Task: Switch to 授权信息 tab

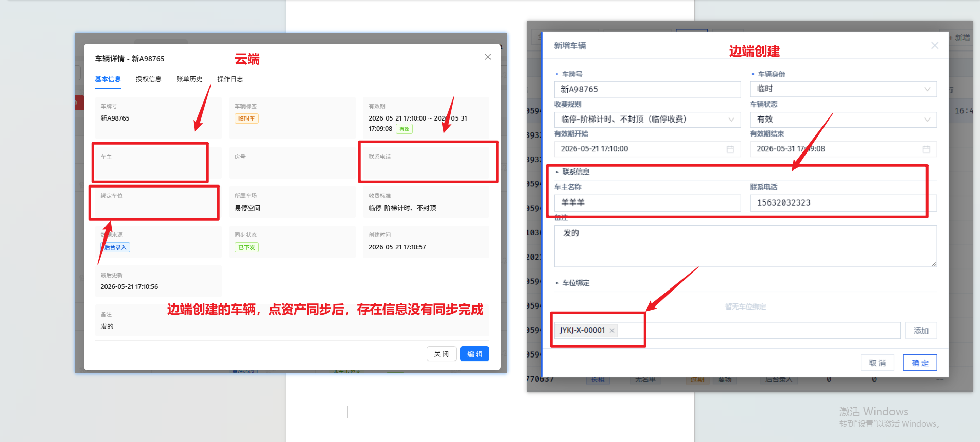Action: pyautogui.click(x=148, y=79)
